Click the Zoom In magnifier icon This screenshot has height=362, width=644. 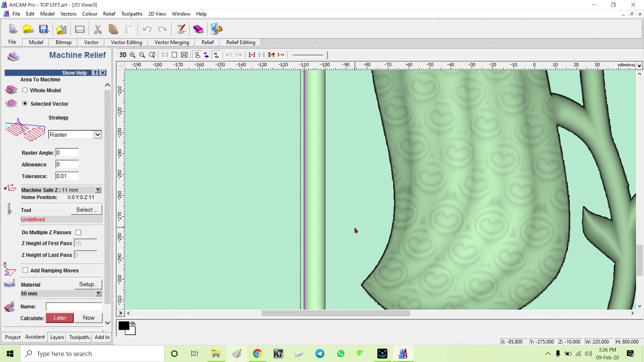pos(132,55)
